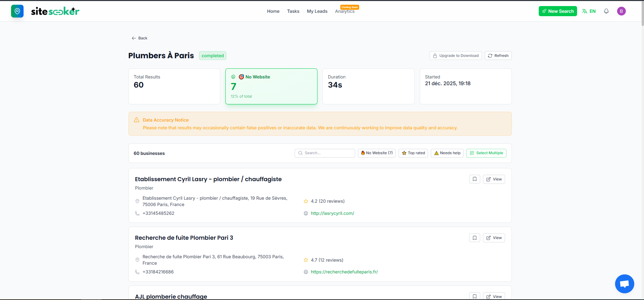The width and height of the screenshot is (644, 300).
Task: Click the 4.7 (12 reviews) rating
Action: click(x=327, y=260)
